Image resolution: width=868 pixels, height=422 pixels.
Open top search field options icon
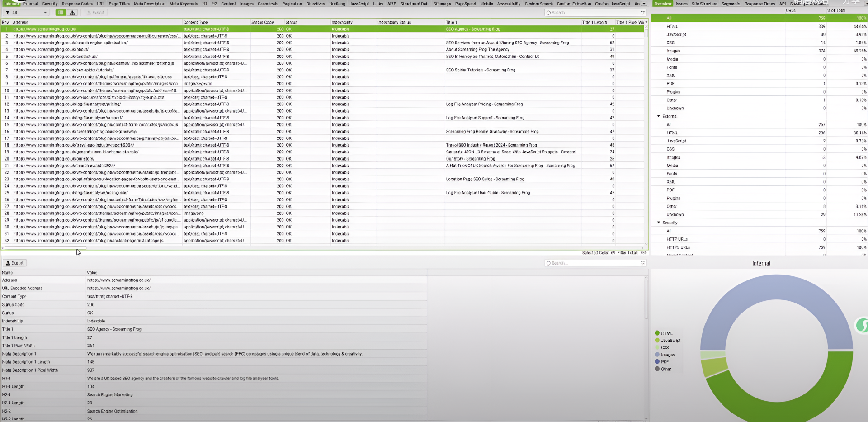coord(642,13)
